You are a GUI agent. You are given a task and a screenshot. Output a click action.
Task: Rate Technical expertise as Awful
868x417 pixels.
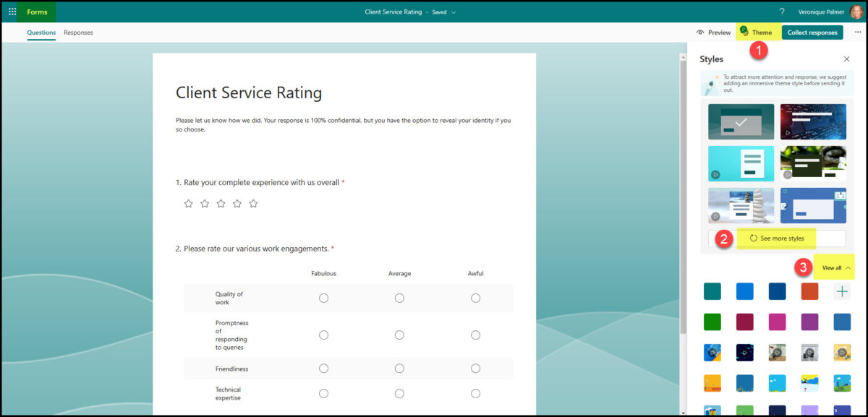(x=475, y=393)
